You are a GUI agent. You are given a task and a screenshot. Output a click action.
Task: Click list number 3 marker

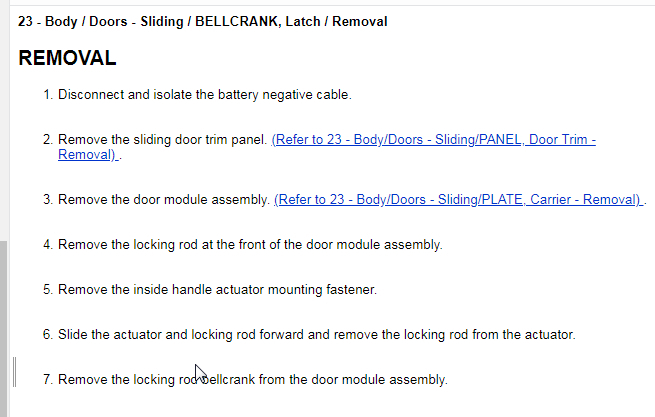pyautogui.click(x=47, y=200)
